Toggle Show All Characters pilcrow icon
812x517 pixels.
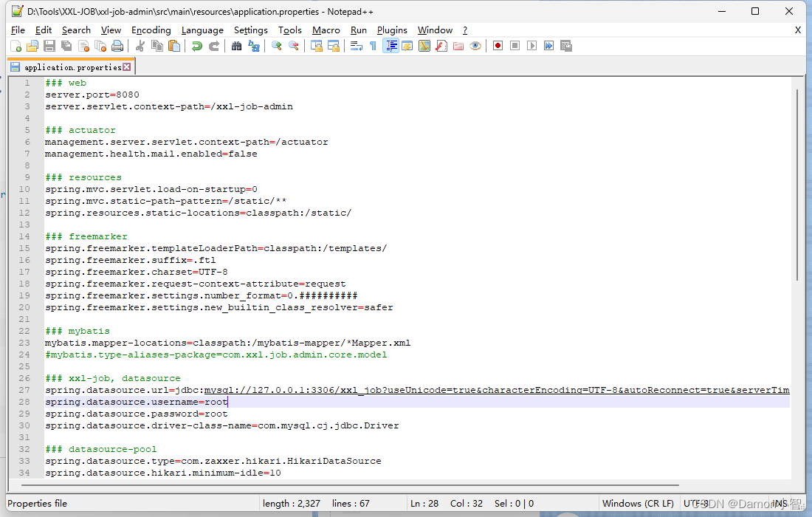click(x=373, y=46)
